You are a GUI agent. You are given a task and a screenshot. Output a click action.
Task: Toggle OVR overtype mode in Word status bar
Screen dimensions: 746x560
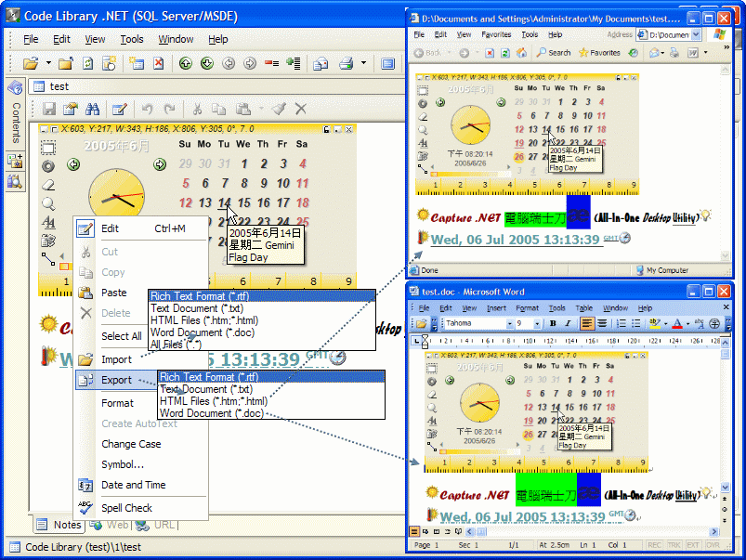[x=713, y=545]
